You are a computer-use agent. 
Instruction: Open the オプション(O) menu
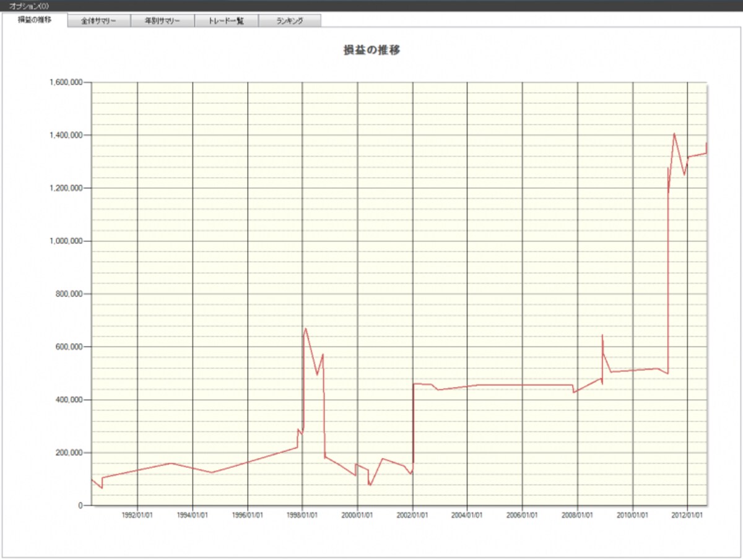coord(29,5)
